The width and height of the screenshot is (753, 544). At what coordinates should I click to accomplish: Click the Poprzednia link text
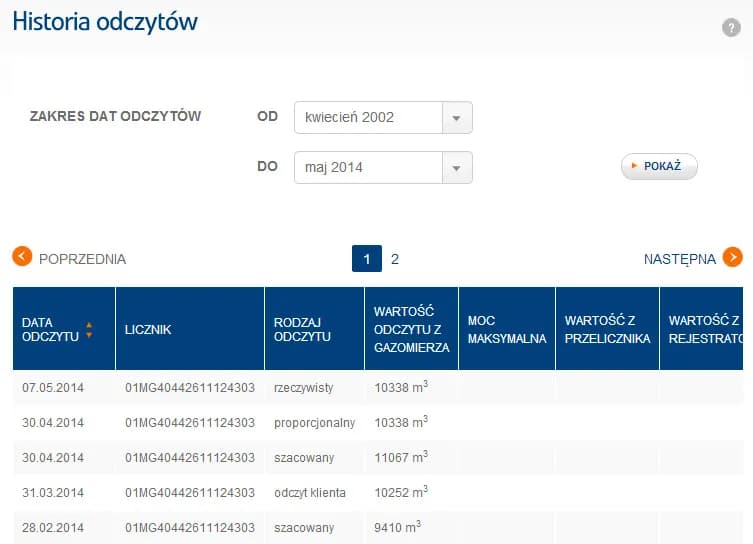[82, 259]
